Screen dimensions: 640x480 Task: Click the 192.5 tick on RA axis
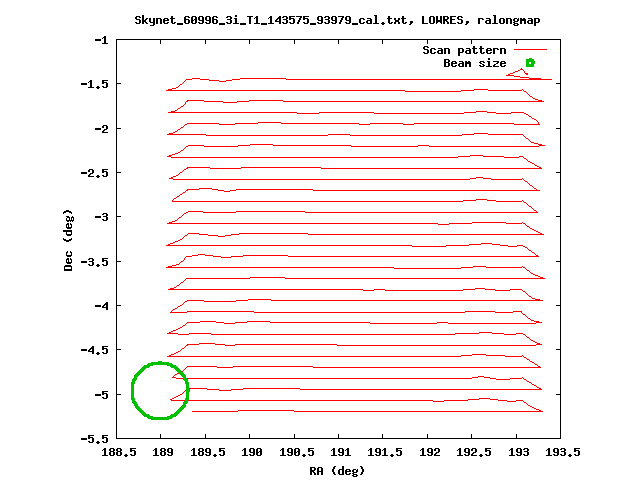point(472,452)
